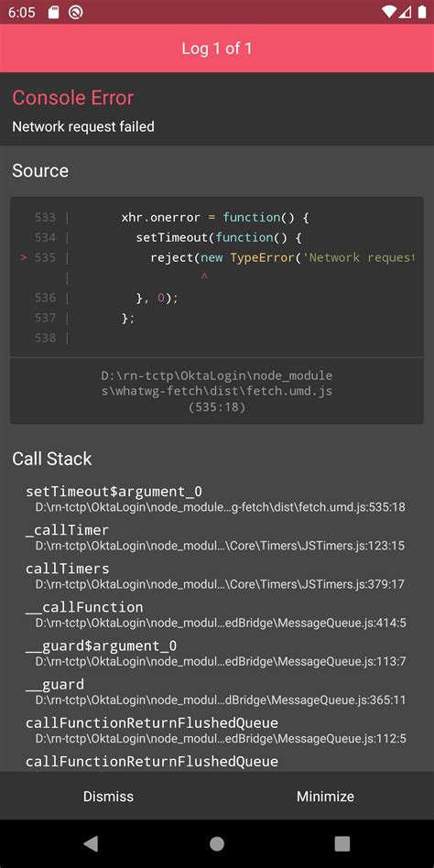434x868 pixels.
Task: Select the __guard stack frame at MessageQueue.js:365
Action: pos(217,691)
